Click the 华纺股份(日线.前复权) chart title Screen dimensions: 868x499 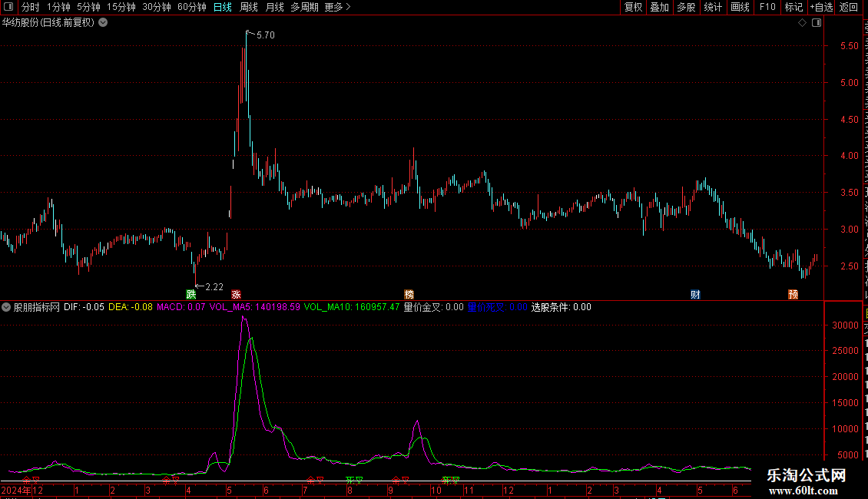[48, 23]
